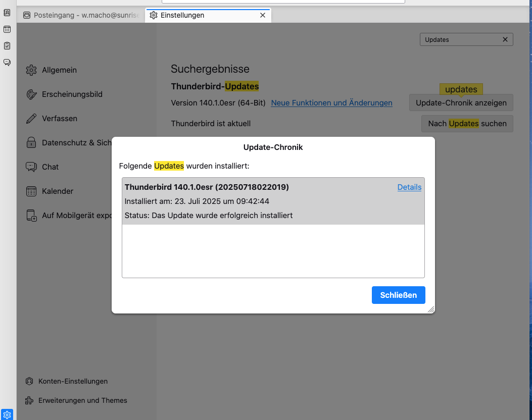Click Nach Updates suchen button
Screen dimensions: 532x420
tap(467, 124)
